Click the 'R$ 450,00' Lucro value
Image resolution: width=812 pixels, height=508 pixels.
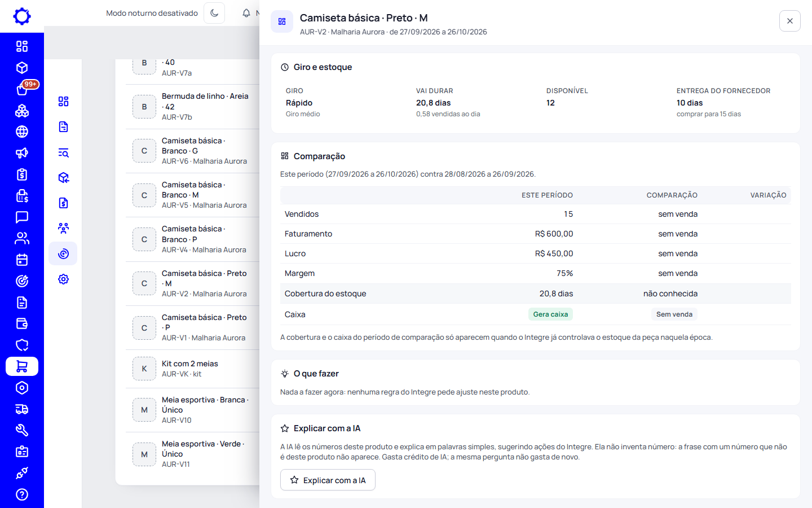(x=554, y=253)
